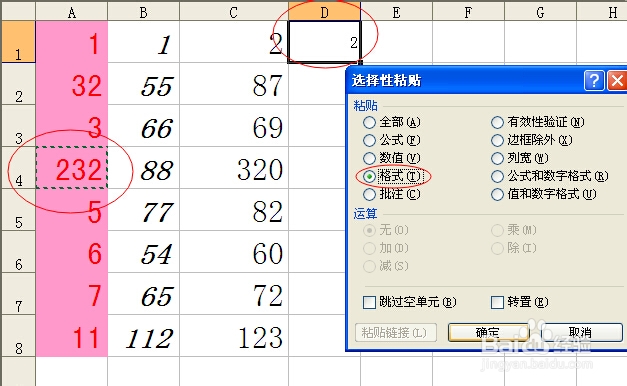Select cell C6 containing 60
The height and width of the screenshot is (386, 627).
pos(234,252)
